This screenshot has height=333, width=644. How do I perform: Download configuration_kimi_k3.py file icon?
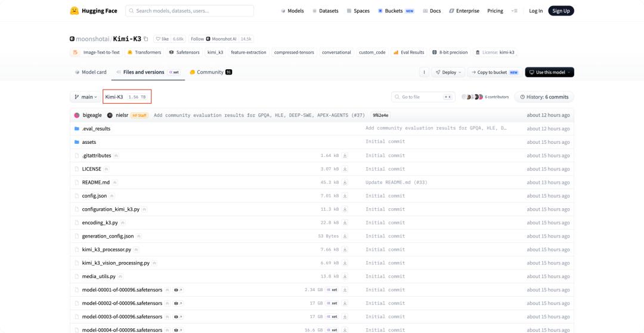pos(345,209)
